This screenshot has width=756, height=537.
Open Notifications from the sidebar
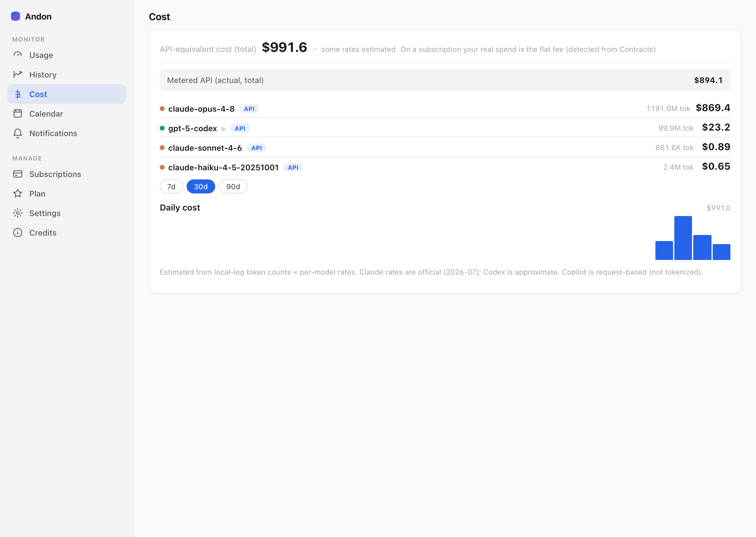67,133
